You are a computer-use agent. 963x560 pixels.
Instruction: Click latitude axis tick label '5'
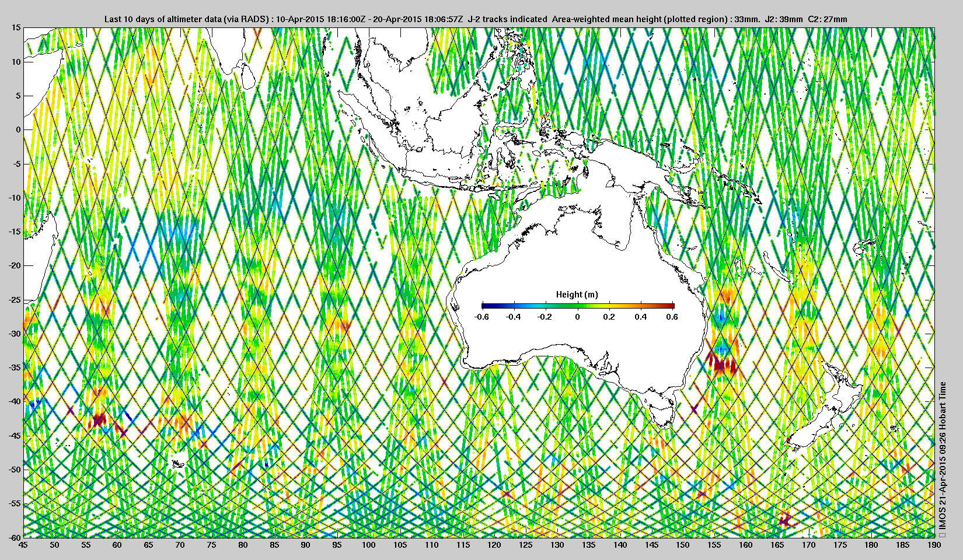point(18,96)
